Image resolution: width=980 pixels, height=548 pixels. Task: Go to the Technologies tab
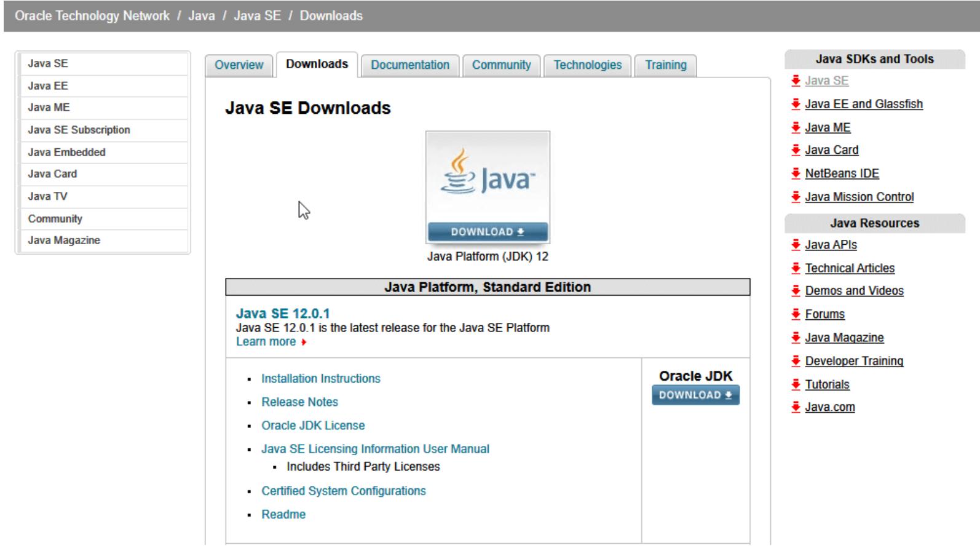(588, 65)
